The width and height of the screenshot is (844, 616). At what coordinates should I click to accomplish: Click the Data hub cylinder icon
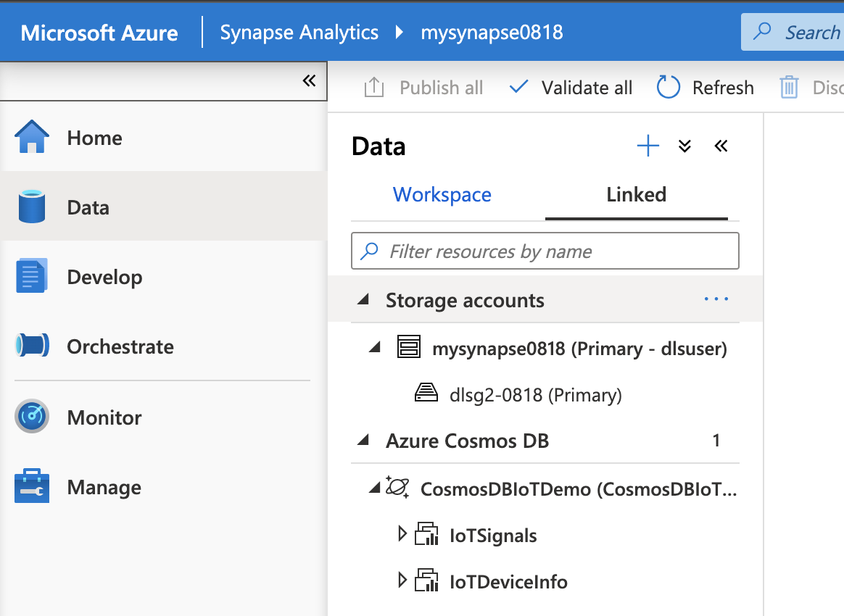pyautogui.click(x=32, y=207)
